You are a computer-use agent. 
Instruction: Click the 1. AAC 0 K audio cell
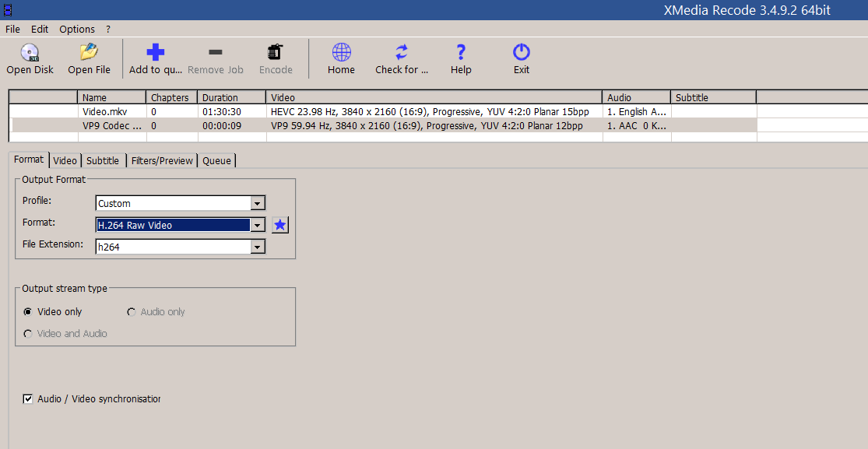coord(637,126)
